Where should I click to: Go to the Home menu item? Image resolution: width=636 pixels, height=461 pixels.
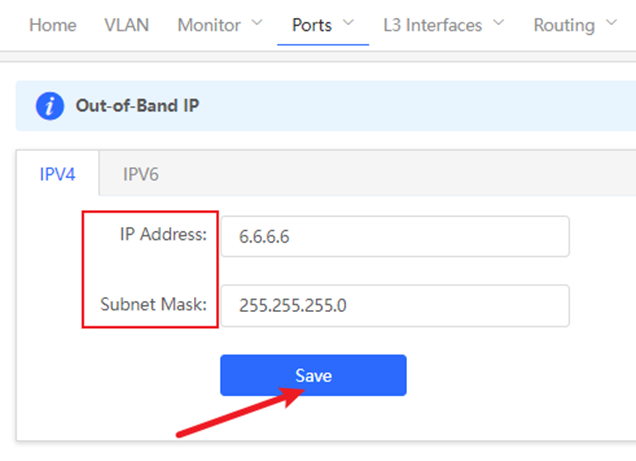pos(52,24)
